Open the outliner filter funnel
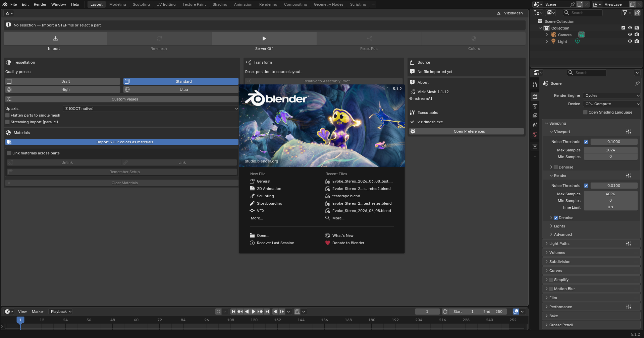 click(627, 13)
